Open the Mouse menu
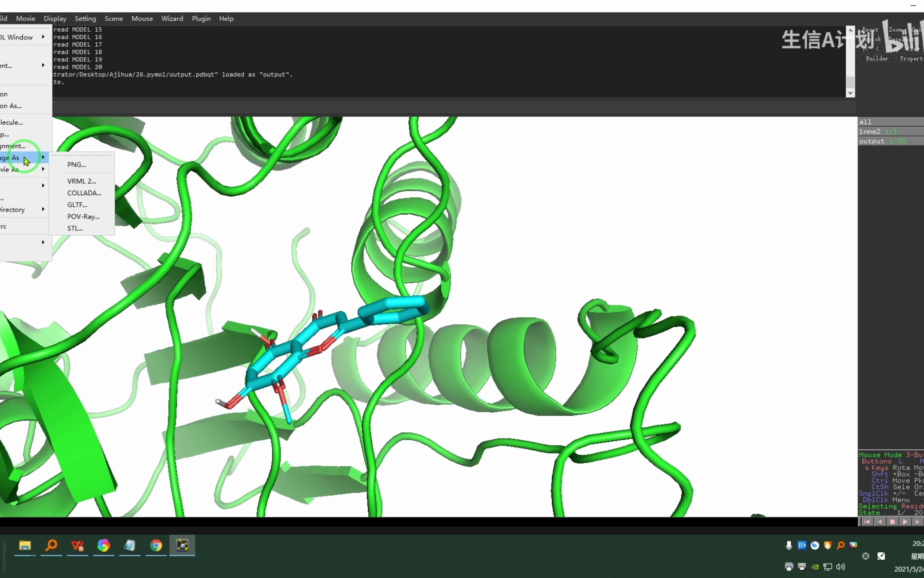The height and width of the screenshot is (578, 924). [142, 19]
